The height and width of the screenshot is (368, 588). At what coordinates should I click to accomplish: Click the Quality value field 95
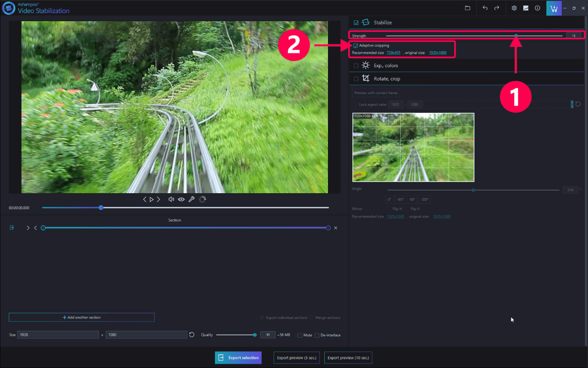tap(267, 335)
